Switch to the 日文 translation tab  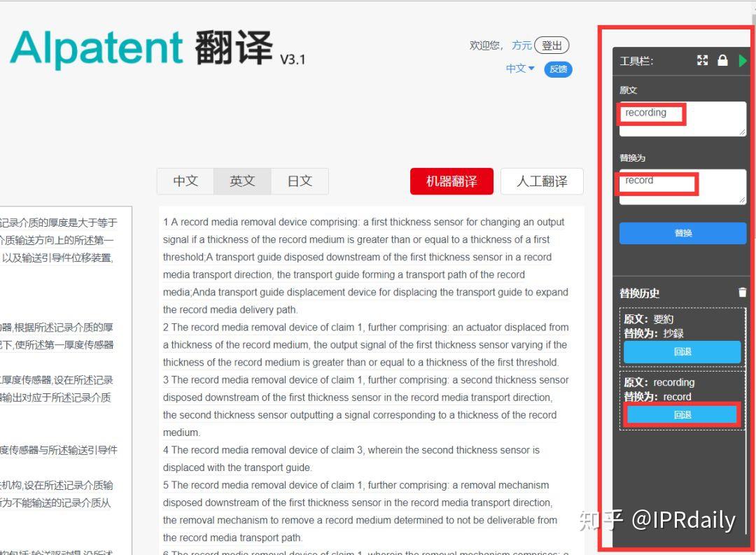click(300, 181)
